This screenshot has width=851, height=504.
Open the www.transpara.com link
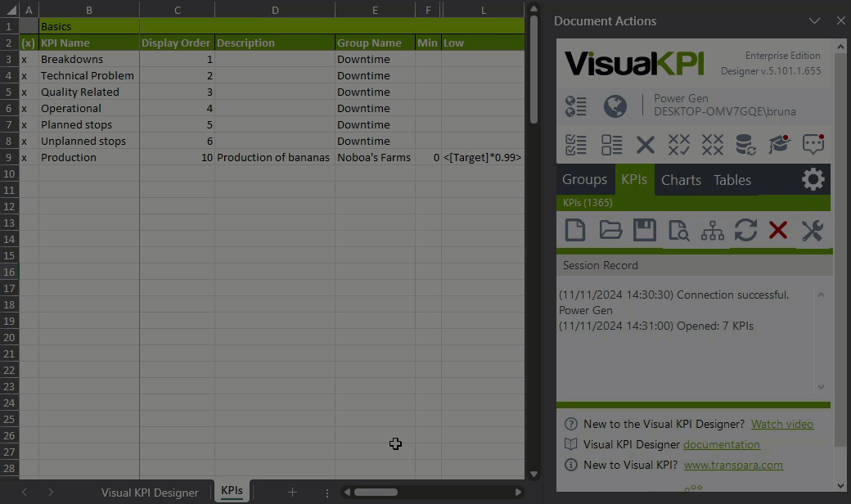(733, 465)
